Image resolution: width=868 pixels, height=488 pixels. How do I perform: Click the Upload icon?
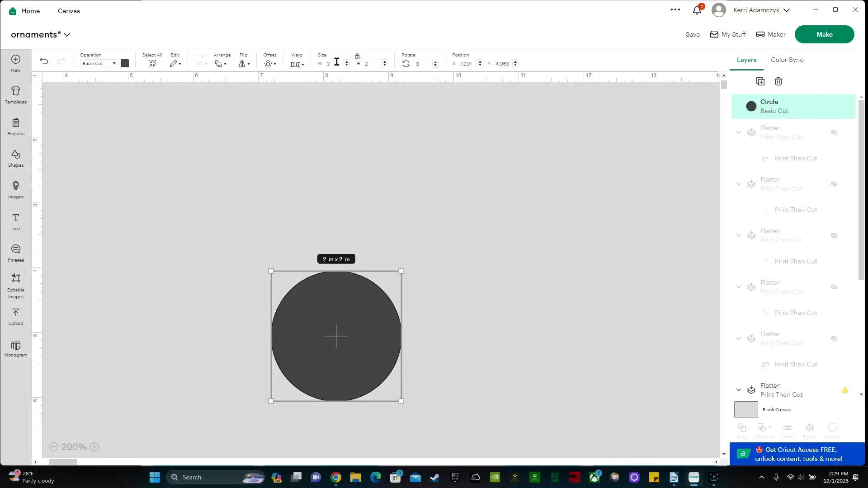pyautogui.click(x=16, y=312)
